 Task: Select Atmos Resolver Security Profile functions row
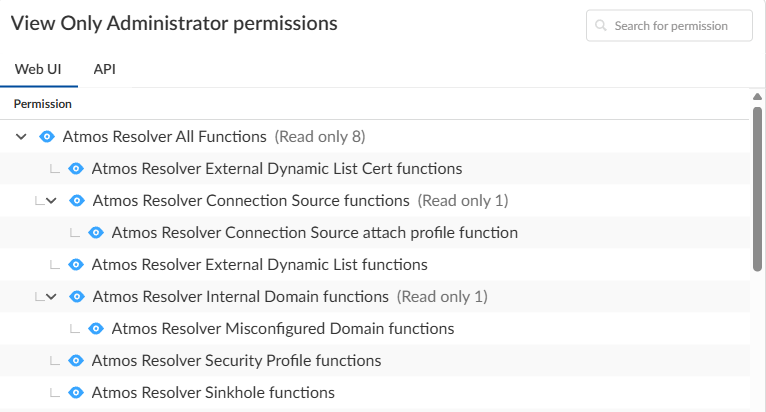click(x=236, y=361)
